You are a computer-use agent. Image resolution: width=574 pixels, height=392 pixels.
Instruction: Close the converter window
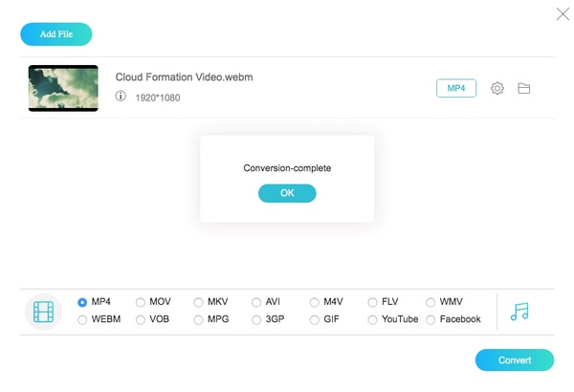pos(563,14)
